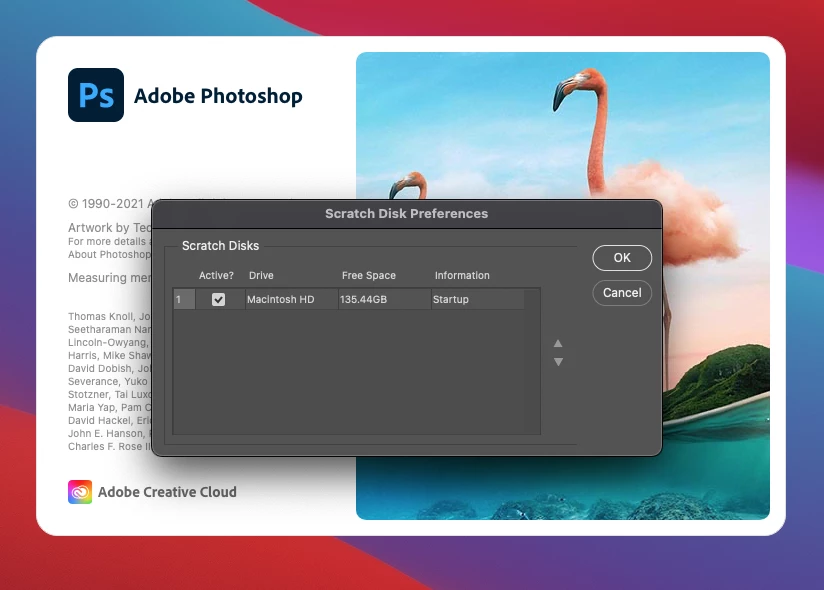The height and width of the screenshot is (590, 824).
Task: Click the Adobe Creative Cloud label
Action: click(167, 492)
